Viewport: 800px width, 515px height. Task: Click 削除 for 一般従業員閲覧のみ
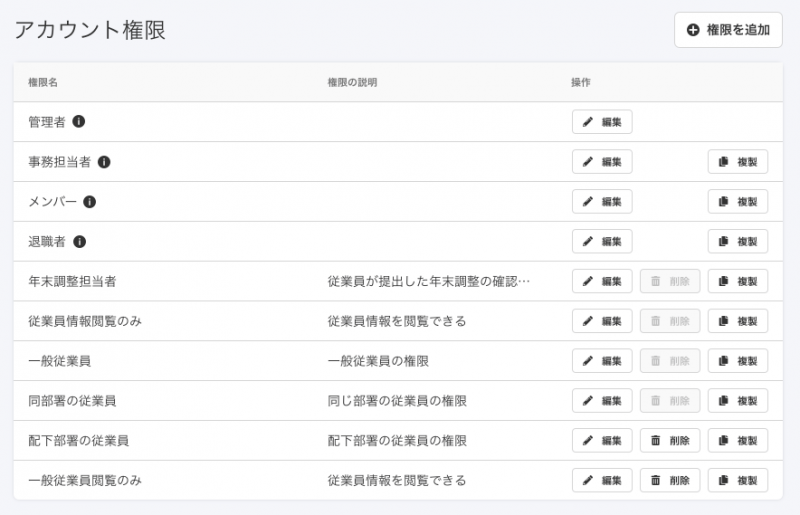pos(670,481)
